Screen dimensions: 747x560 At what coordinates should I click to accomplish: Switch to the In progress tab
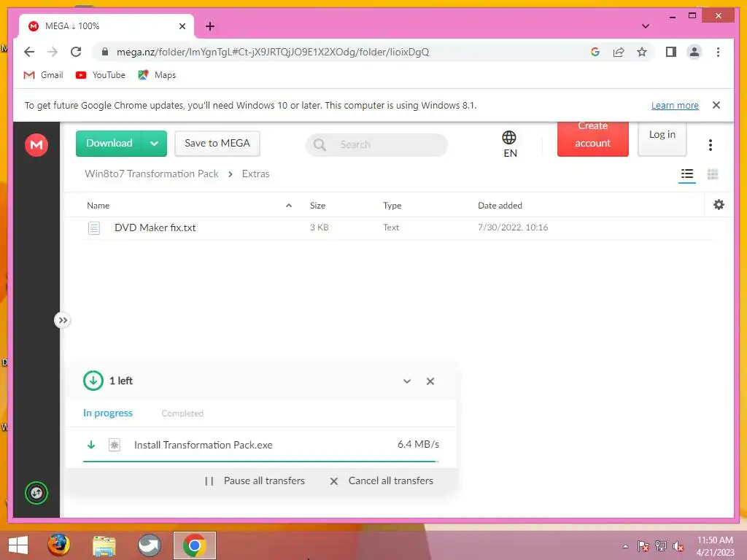pos(108,413)
